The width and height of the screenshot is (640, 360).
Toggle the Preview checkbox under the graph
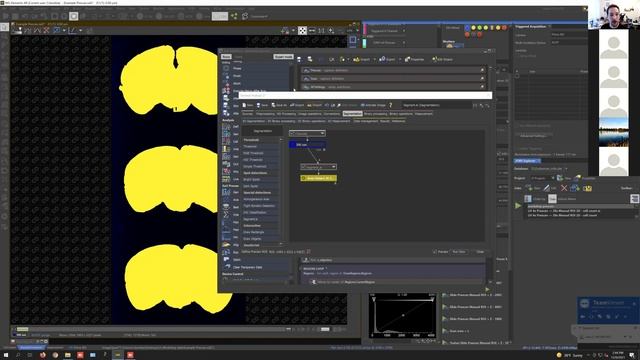[x=435, y=252]
